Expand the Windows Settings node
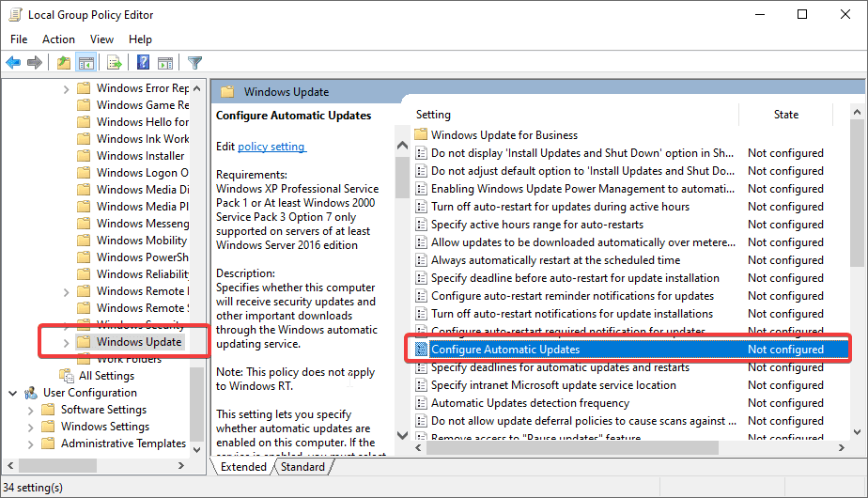Screen dimensions: 868x498 (x=30, y=428)
